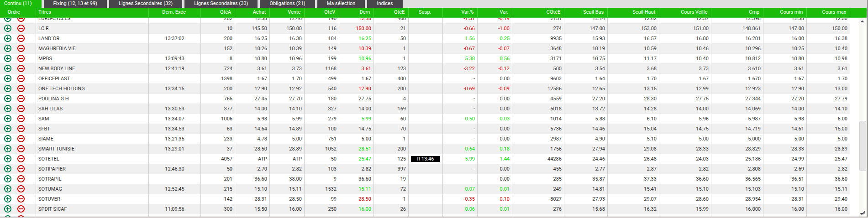Click the green plus icon for NEW BODY LINE
The image size is (868, 218).
tap(8, 68)
